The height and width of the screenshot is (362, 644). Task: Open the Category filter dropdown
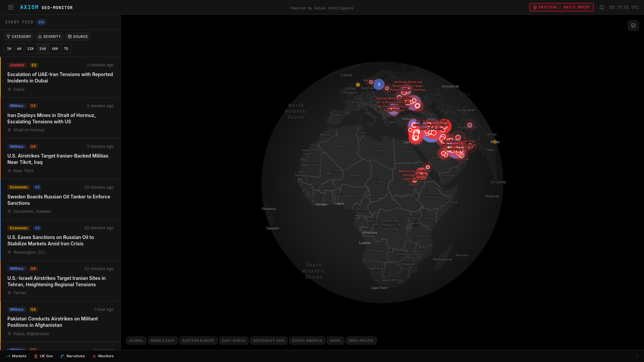click(19, 37)
